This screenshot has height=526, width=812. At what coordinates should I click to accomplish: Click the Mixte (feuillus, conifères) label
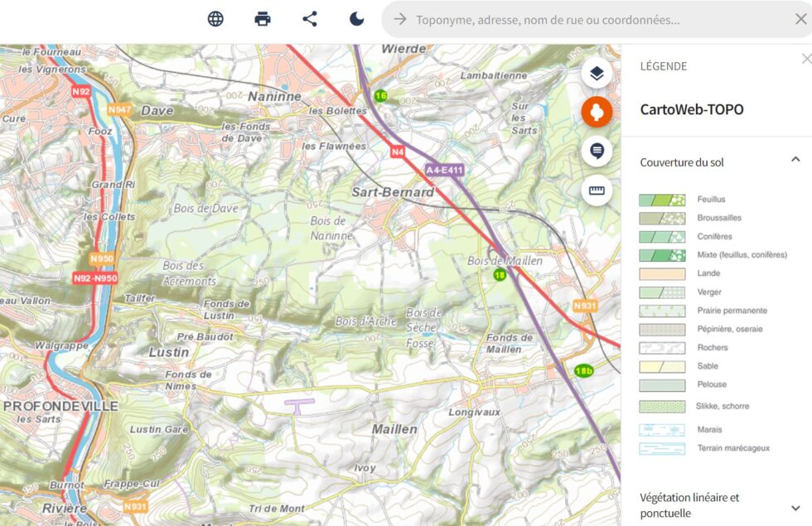point(742,255)
